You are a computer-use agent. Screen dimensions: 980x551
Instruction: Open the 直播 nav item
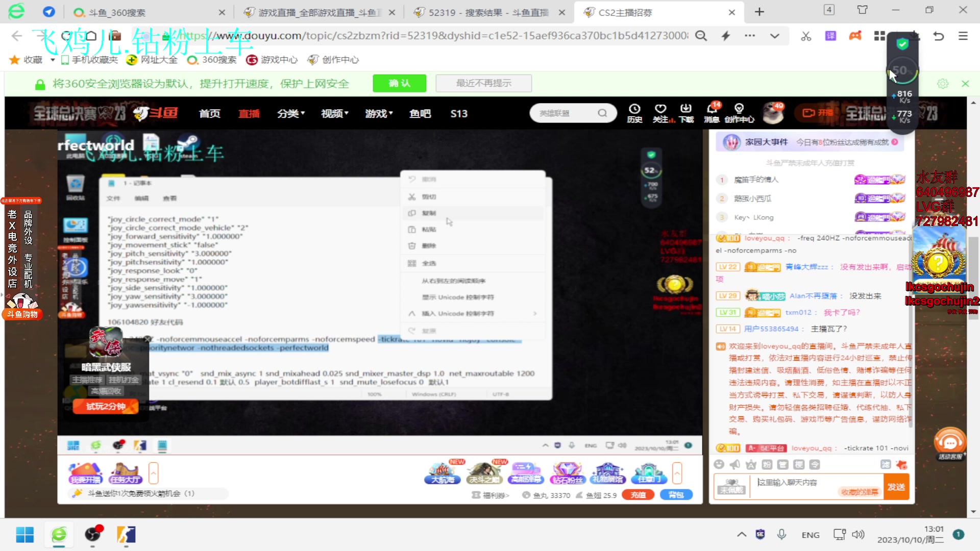pos(249,113)
